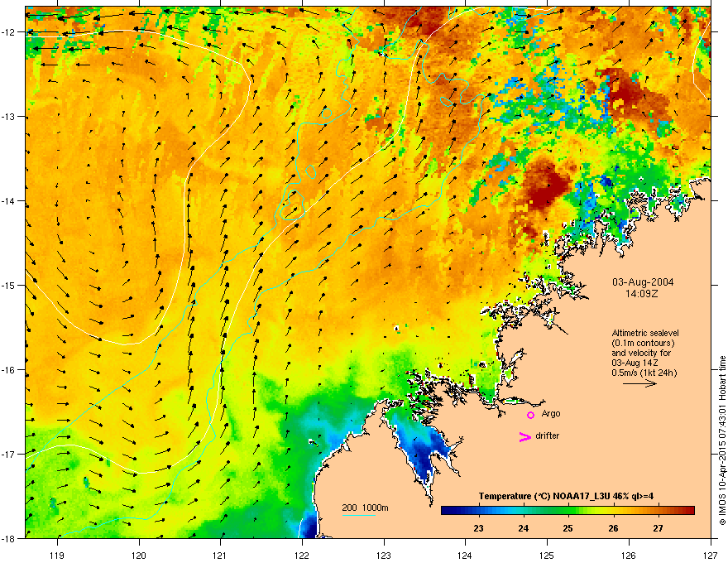Click the magenta Argo circle legend marker
Image resolution: width=728 pixels, height=563 pixels.
(530, 415)
